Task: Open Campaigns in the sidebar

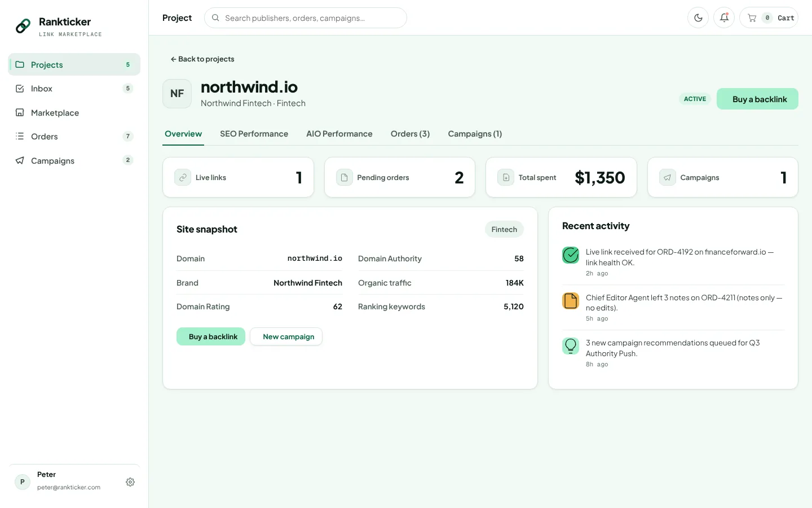Action: [x=74, y=160]
